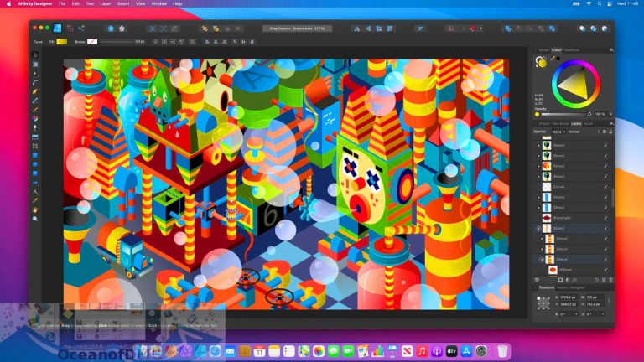
Task: Click the hue colour wheel
Action: click(576, 84)
